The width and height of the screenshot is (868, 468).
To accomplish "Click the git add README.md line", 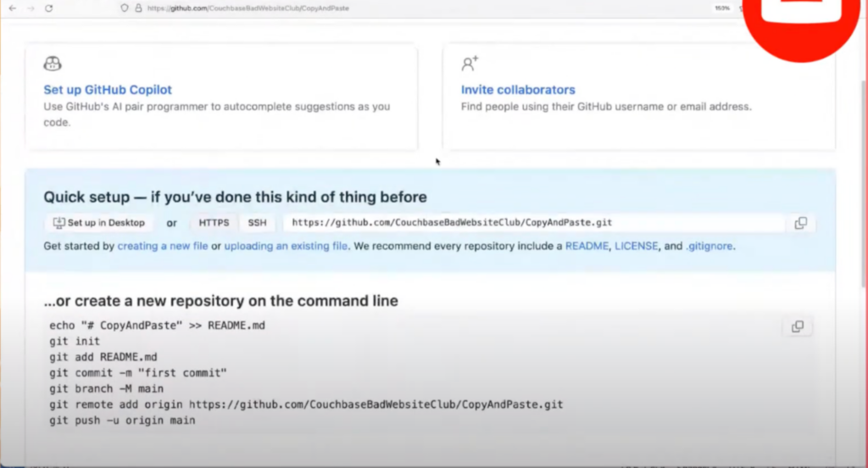I will tap(103, 357).
